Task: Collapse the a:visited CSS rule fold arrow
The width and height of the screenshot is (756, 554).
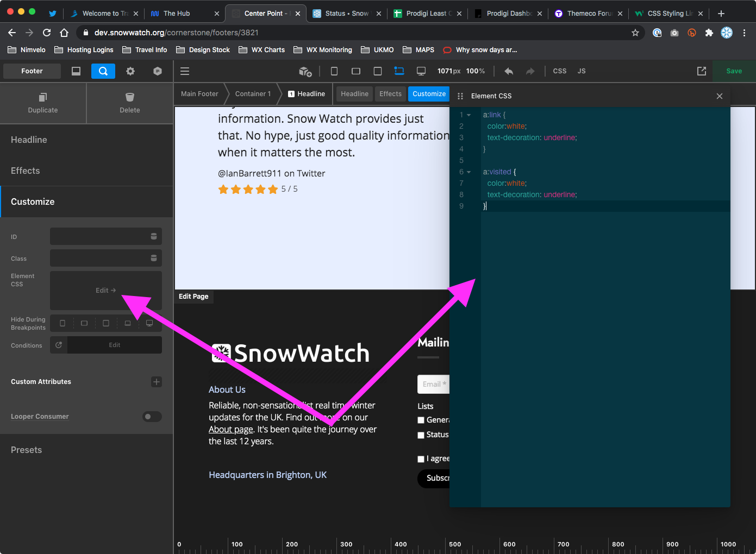Action: (469, 172)
